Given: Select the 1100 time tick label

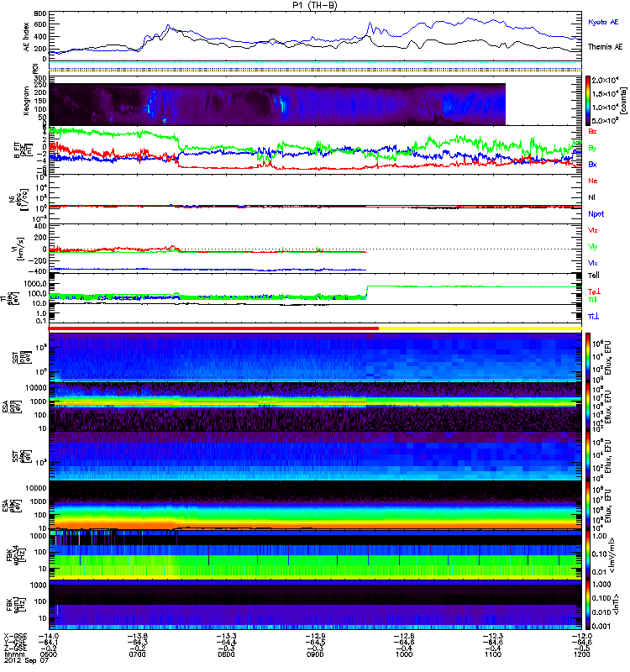Looking at the screenshot, I should pos(493,654).
